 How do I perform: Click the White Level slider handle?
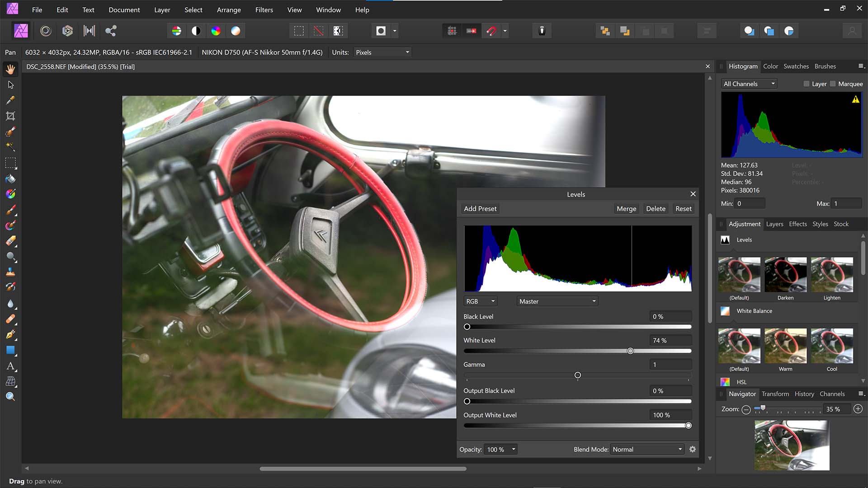(x=630, y=351)
